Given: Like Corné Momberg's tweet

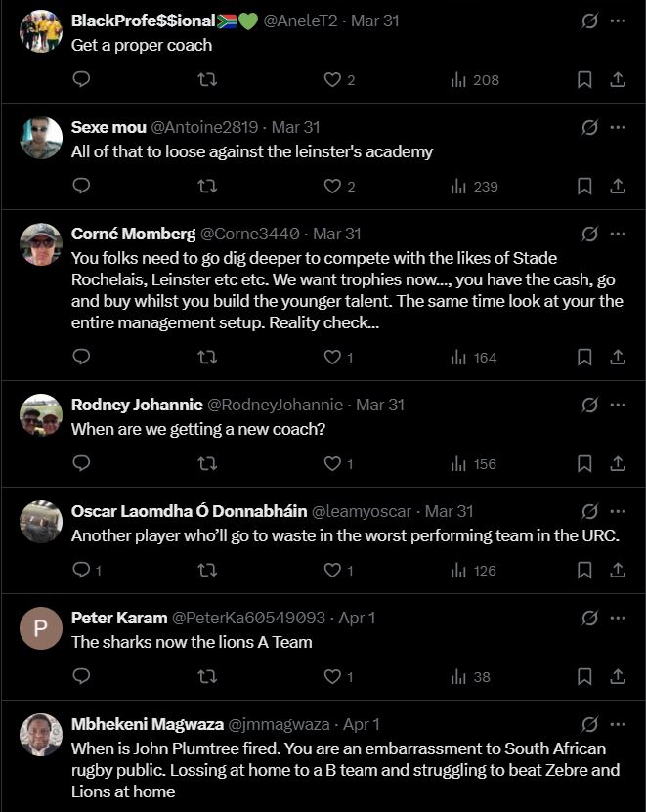Looking at the screenshot, I should 332,358.
